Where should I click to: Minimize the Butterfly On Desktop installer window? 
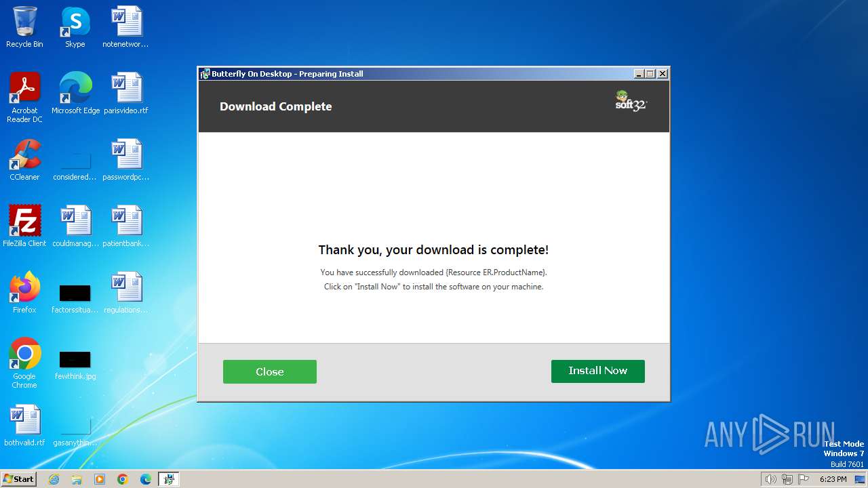tap(639, 74)
